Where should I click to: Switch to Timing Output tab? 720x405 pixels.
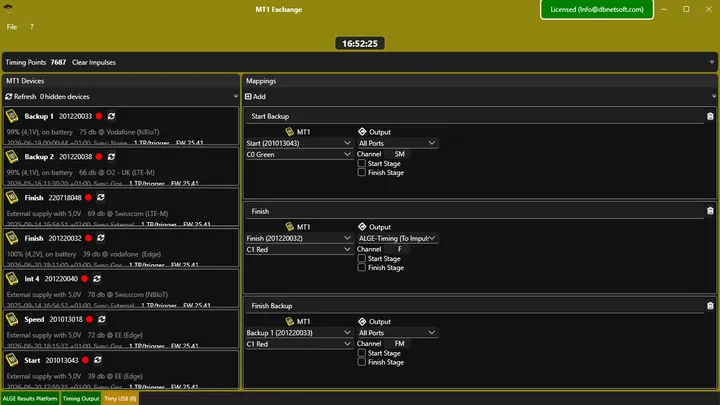pos(81,398)
